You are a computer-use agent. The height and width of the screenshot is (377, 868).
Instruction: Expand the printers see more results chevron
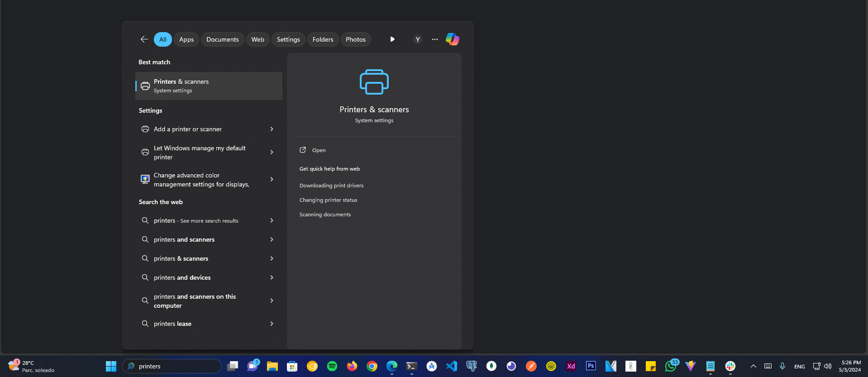[x=272, y=220]
